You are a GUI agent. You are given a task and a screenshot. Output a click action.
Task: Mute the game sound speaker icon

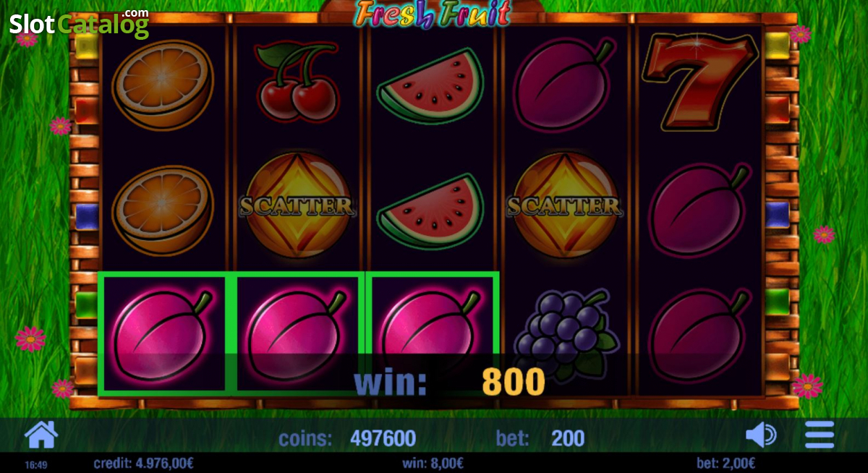pyautogui.click(x=760, y=435)
